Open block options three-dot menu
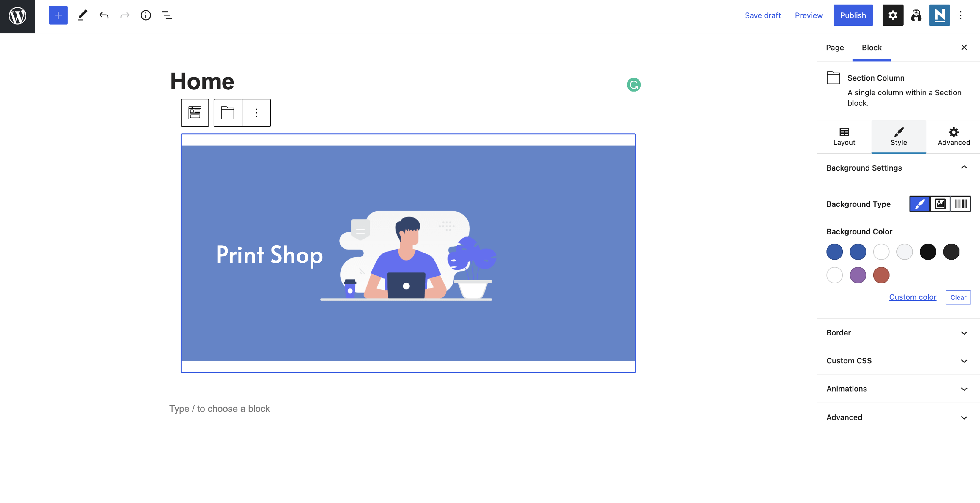Viewport: 980px width, 503px height. click(256, 113)
